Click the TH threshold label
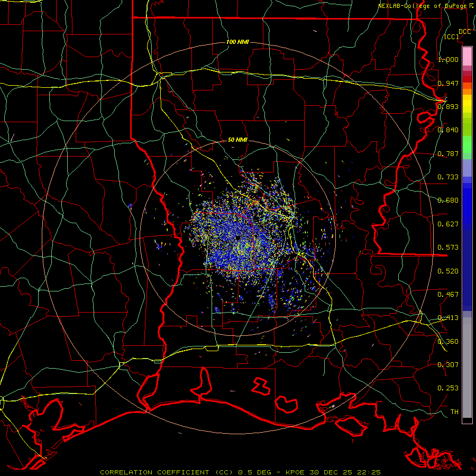Image resolution: width=476 pixels, height=476 pixels. (x=454, y=411)
